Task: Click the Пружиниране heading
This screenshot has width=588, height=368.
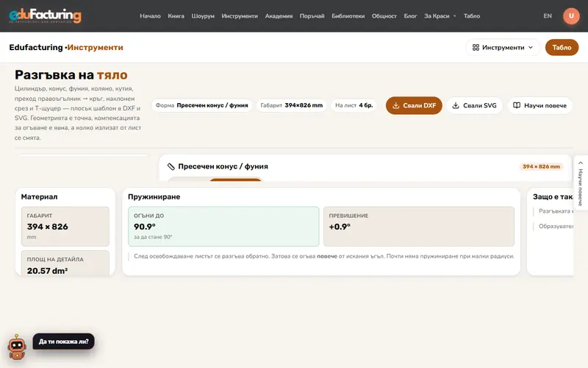Action: tap(154, 197)
